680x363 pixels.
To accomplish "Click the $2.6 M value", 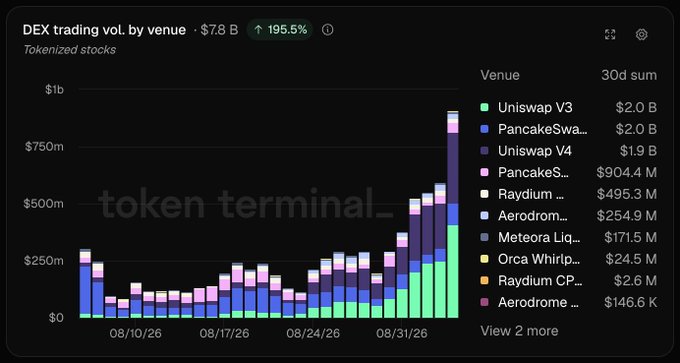I will click(635, 281).
